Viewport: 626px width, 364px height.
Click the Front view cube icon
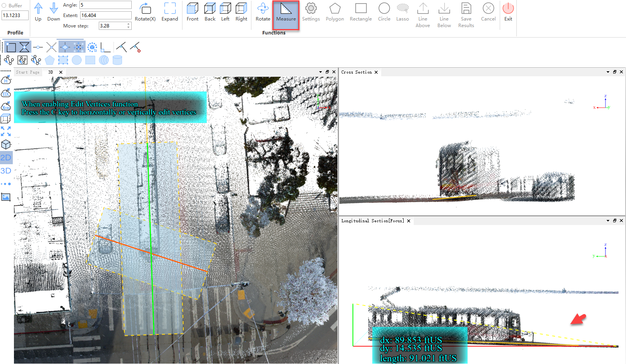[x=192, y=12]
